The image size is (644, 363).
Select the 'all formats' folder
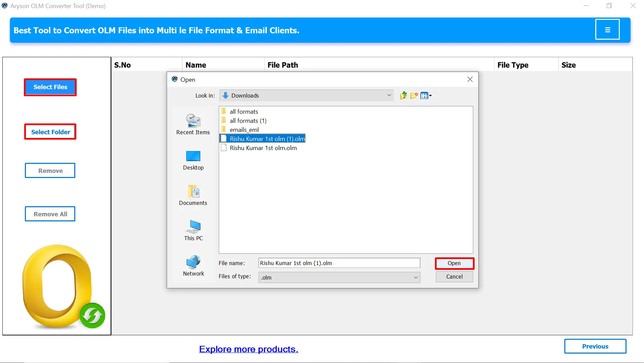(x=240, y=111)
